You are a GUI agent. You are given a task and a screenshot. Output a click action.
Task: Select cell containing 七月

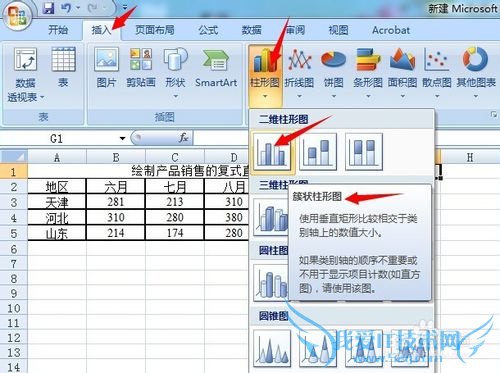(x=175, y=187)
